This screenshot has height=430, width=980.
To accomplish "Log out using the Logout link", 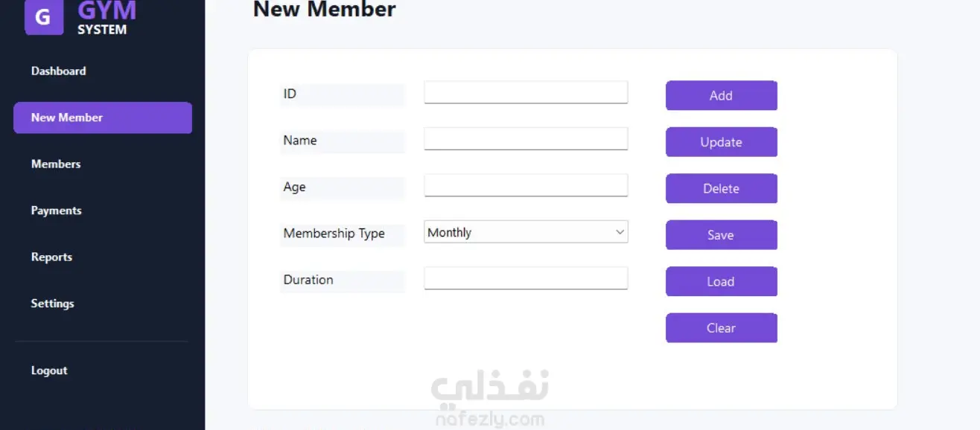I will (x=49, y=370).
